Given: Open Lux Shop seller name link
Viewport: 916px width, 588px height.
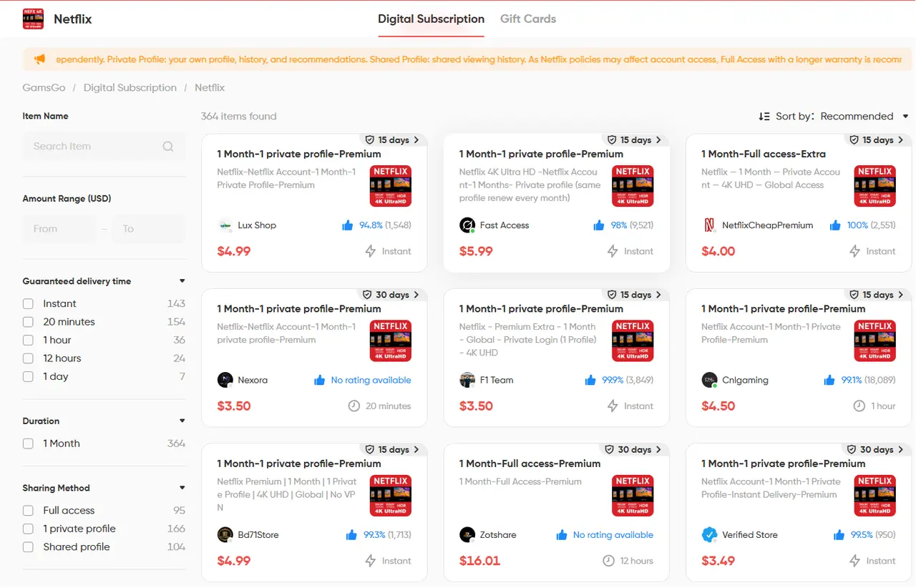Looking at the screenshot, I should point(257,225).
